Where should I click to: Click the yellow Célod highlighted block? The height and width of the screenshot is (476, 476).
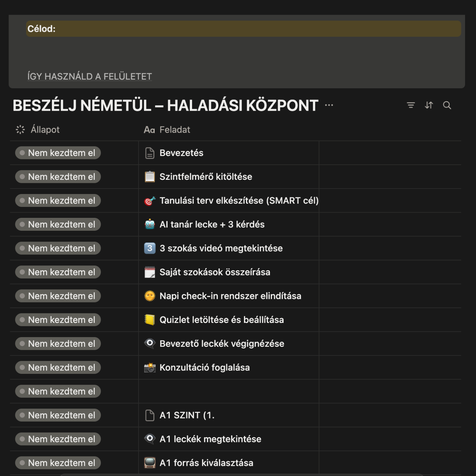click(244, 29)
